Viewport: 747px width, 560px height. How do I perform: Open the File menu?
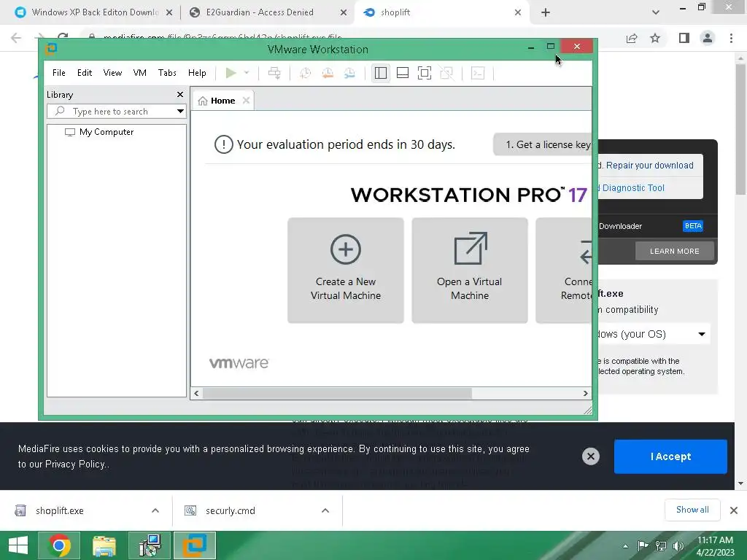pyautogui.click(x=59, y=73)
